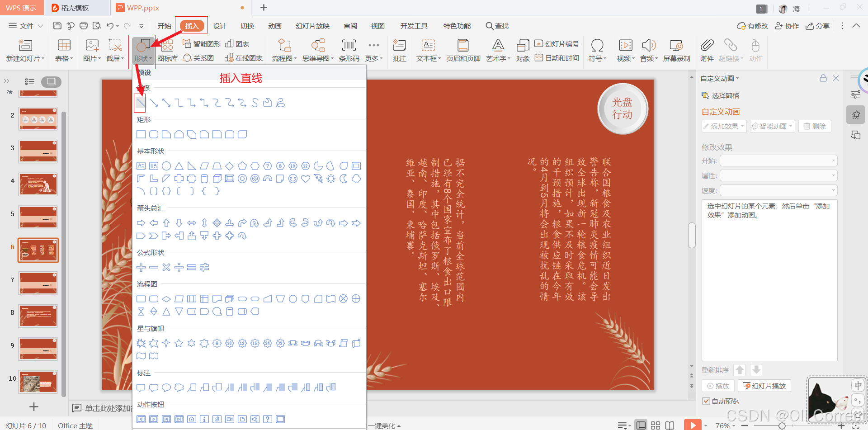Screen dimensions: 868x430
Task: Click the slide panel scrollbar
Action: coord(64,253)
